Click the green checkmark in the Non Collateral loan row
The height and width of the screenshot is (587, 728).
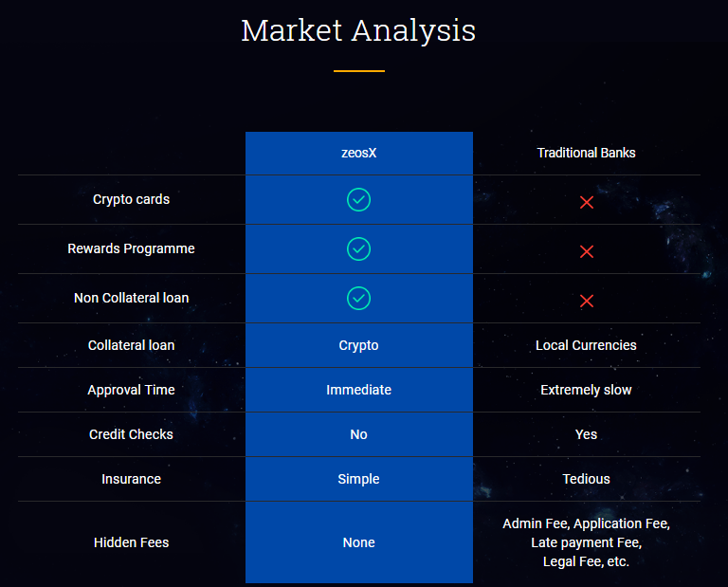[358, 298]
